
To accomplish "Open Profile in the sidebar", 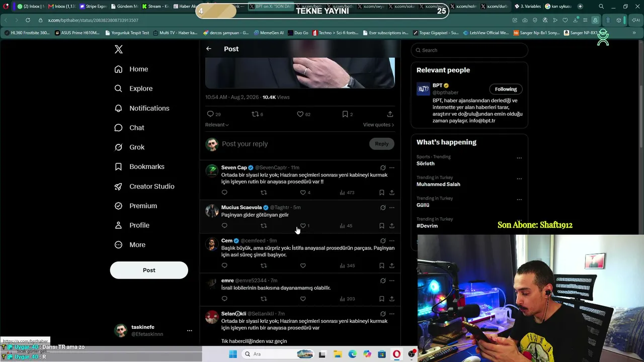I will point(132,225).
